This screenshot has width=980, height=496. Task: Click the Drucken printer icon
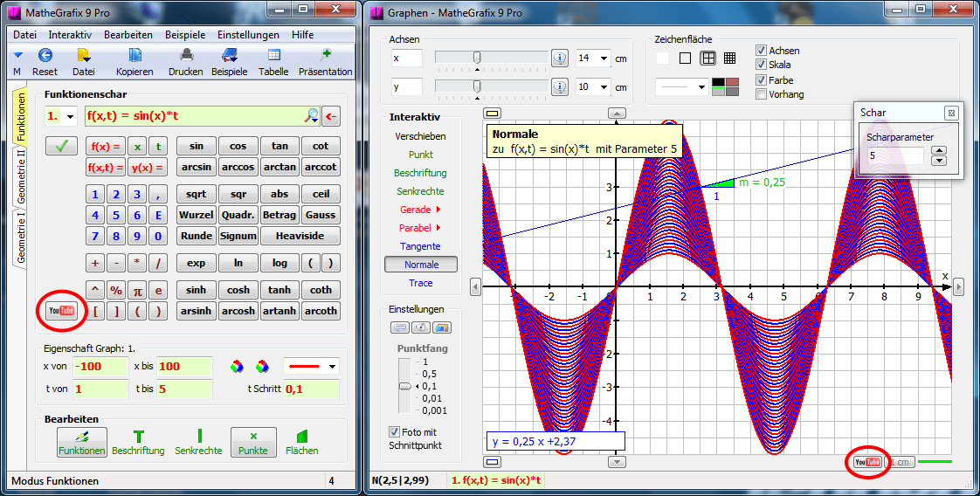pos(185,56)
